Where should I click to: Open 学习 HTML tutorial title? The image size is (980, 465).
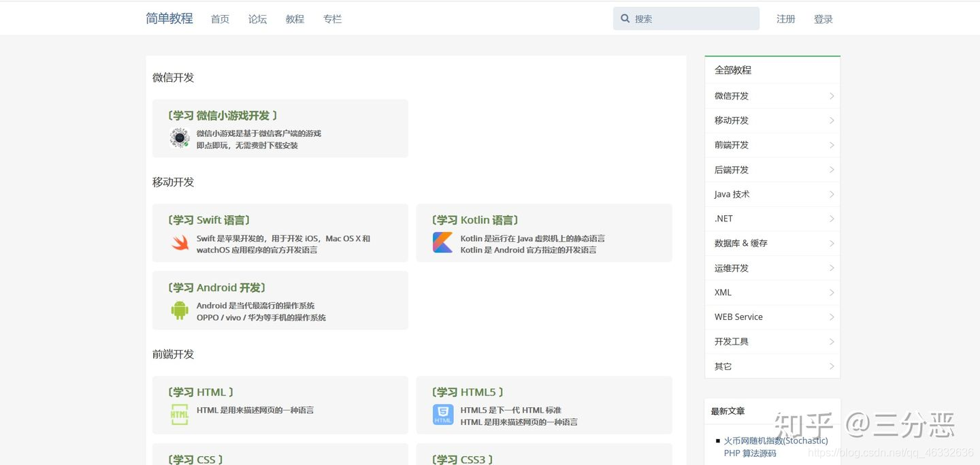tap(201, 392)
